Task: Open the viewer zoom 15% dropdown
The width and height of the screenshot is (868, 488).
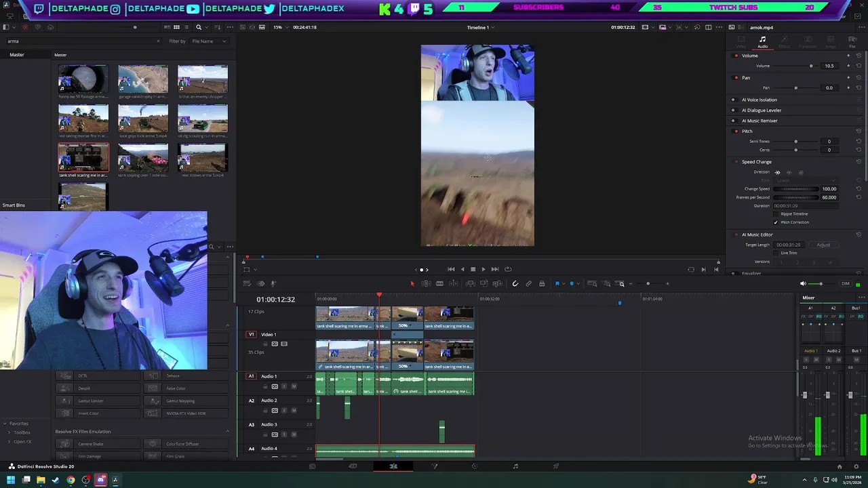Action: click(x=280, y=27)
